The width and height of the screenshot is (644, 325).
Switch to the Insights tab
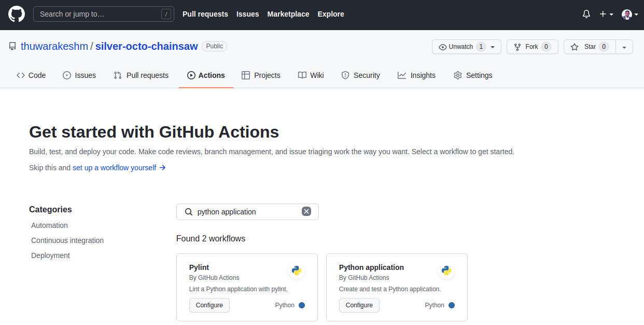tap(416, 75)
